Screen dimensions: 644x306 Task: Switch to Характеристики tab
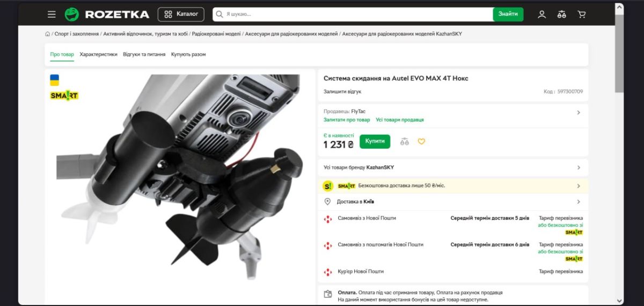[x=98, y=54]
